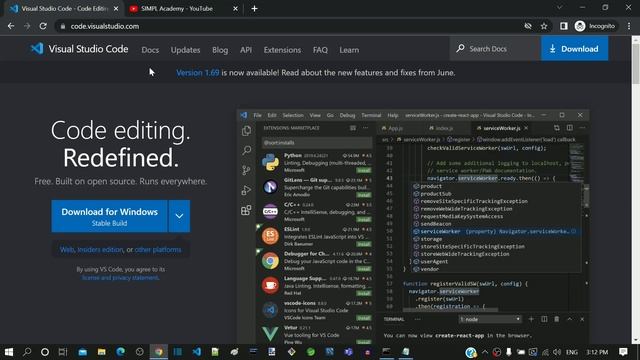Viewport: 640px width, 360px height.
Task: Open Cortana from the taskbar
Action: [45, 352]
